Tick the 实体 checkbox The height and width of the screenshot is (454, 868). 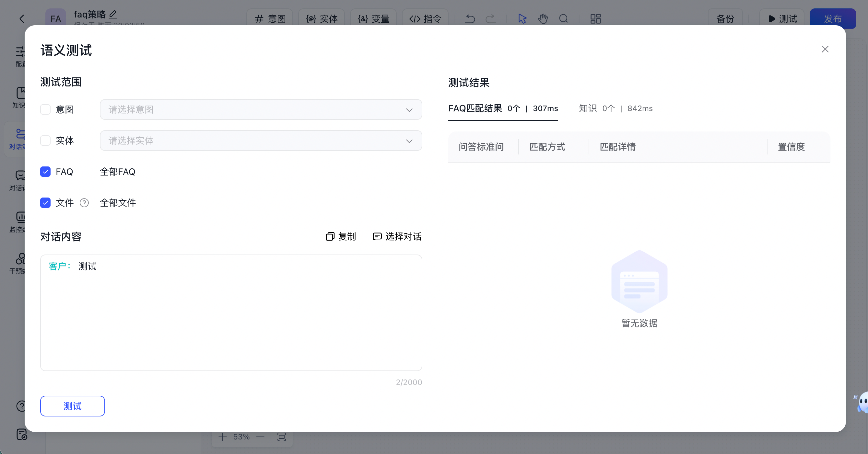(x=45, y=140)
